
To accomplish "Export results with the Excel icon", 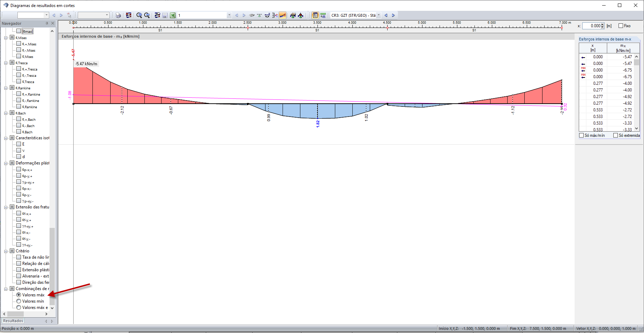I will 173,15.
